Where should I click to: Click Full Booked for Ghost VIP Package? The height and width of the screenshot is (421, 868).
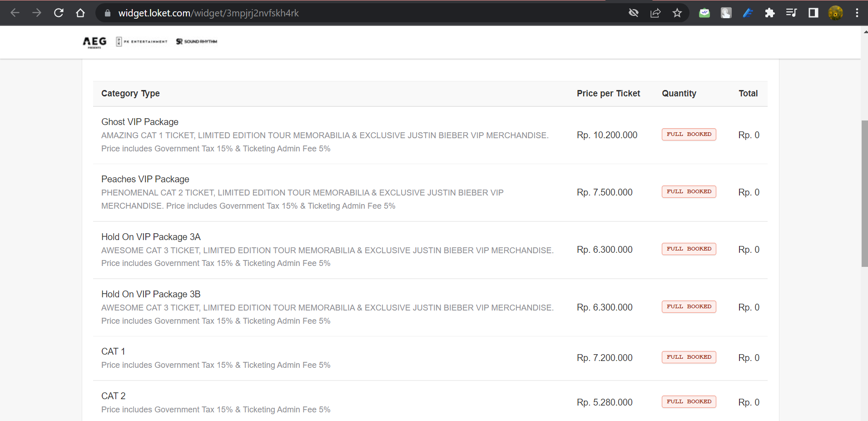[x=689, y=134]
